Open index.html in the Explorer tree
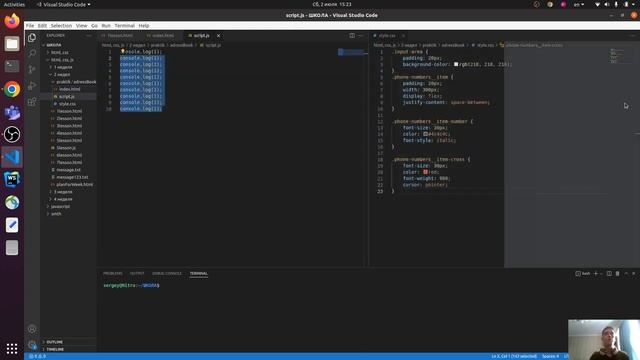Screen dimensions: 640x360 [69, 89]
